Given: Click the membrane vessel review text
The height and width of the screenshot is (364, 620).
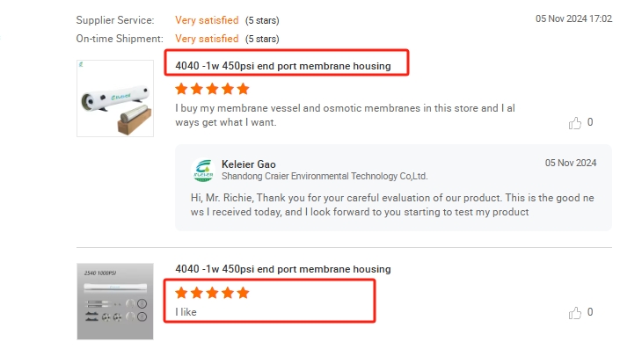Looking at the screenshot, I should point(345,115).
